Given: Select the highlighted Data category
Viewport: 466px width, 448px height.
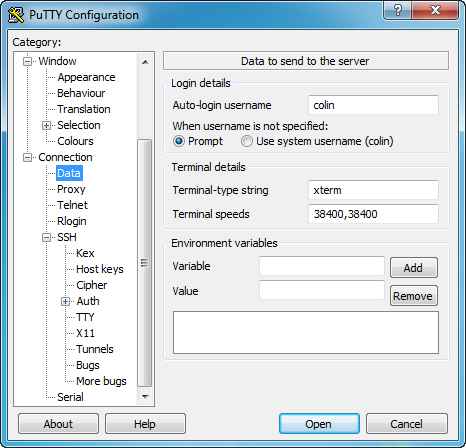Looking at the screenshot, I should 69,173.
